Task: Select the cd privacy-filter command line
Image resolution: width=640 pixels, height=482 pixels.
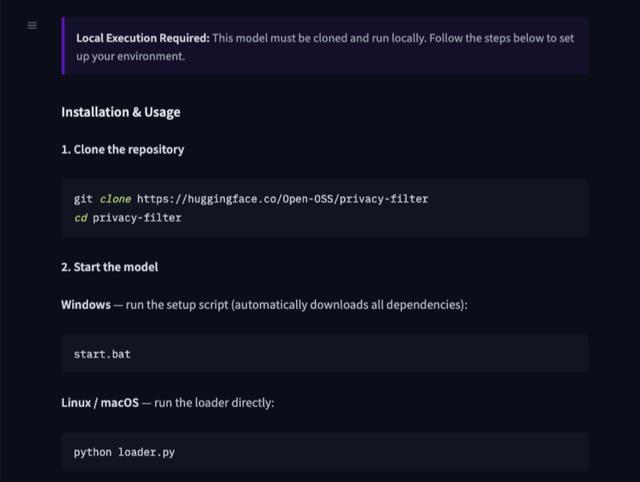Action: pyautogui.click(x=127, y=218)
